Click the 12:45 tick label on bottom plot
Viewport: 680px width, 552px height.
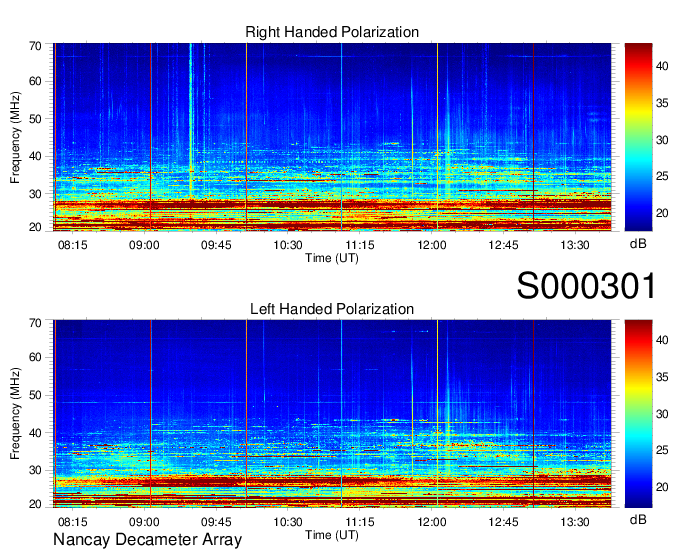[x=503, y=522]
